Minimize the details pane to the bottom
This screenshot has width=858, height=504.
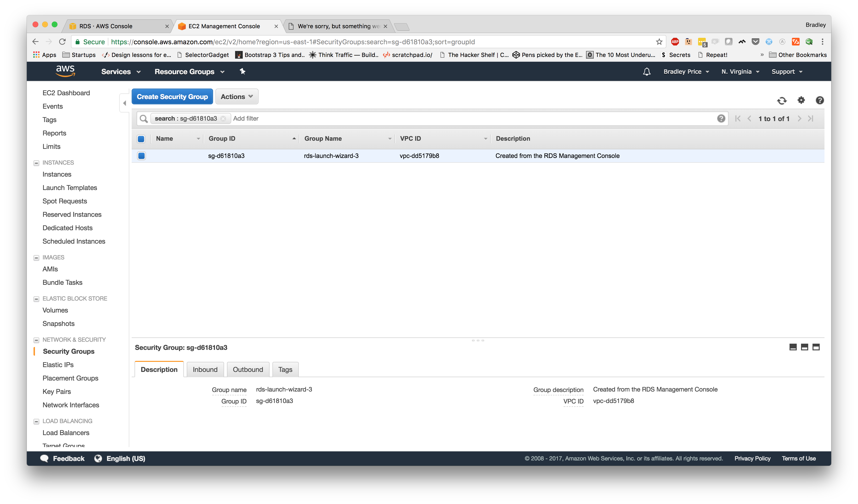[x=793, y=347]
